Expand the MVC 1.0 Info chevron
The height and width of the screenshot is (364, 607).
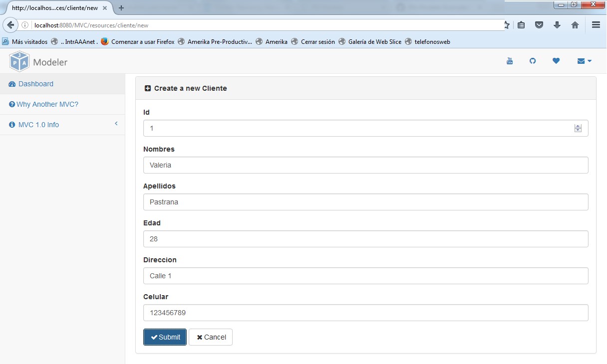coord(116,123)
